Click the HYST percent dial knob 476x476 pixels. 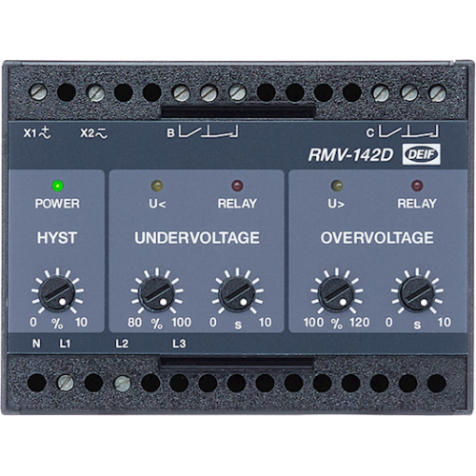57,294
